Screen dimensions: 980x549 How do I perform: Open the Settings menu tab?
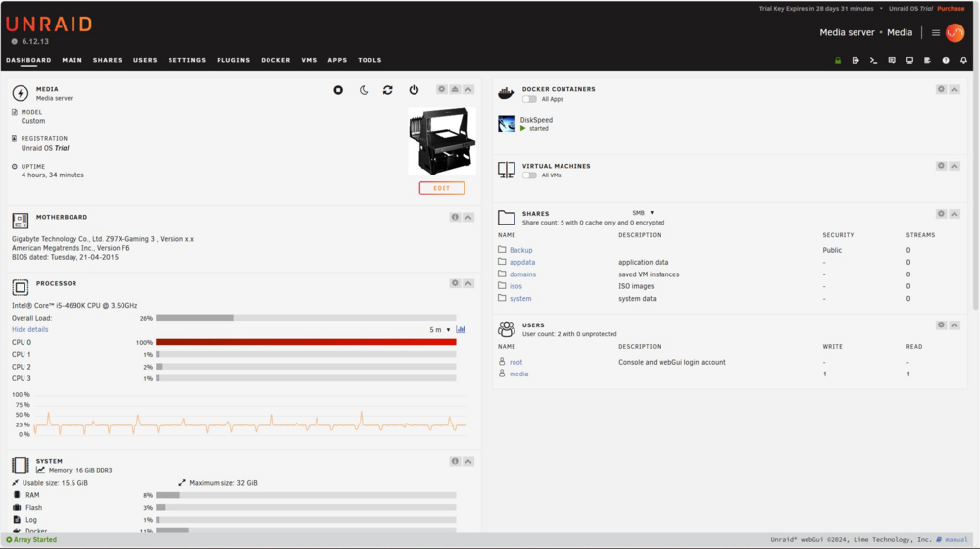point(187,60)
